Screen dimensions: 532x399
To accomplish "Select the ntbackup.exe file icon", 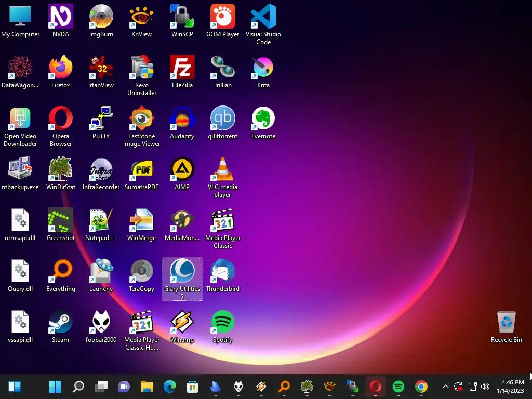I will pos(20,173).
